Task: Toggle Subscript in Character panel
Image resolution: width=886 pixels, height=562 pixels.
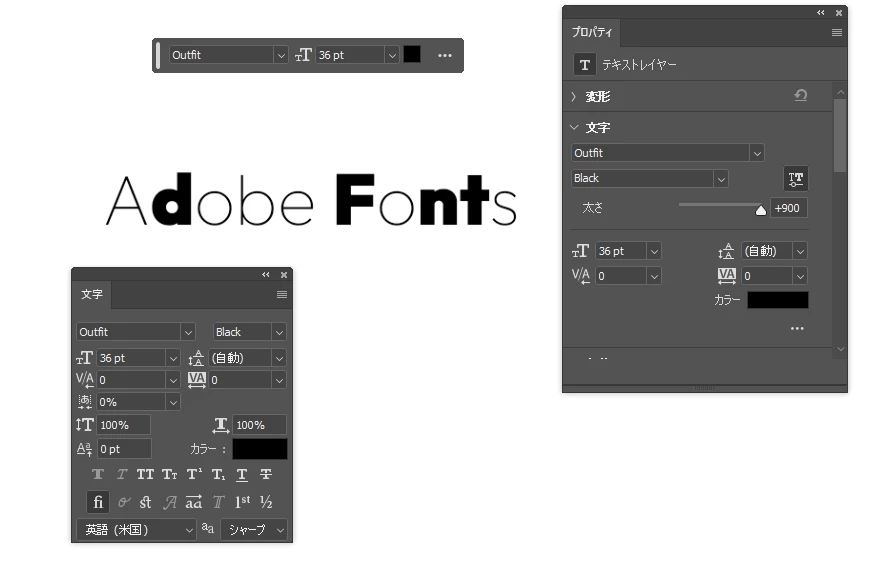Action: pos(218,474)
